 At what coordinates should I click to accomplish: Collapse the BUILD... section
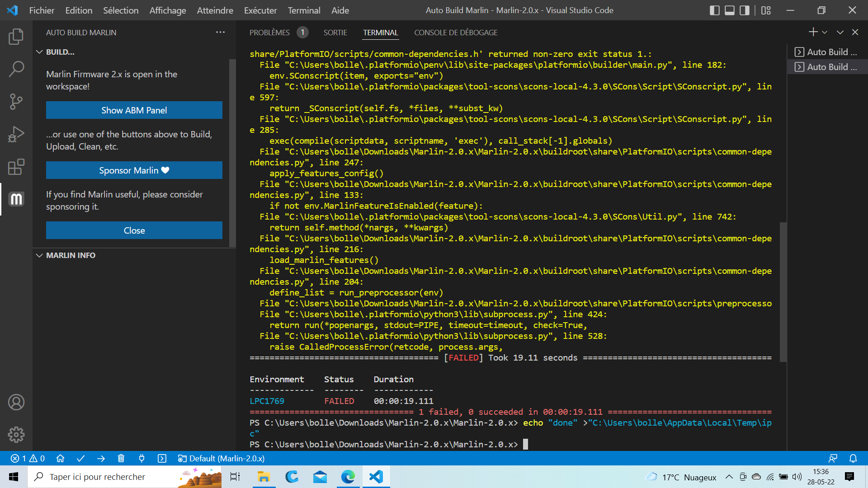(39, 52)
